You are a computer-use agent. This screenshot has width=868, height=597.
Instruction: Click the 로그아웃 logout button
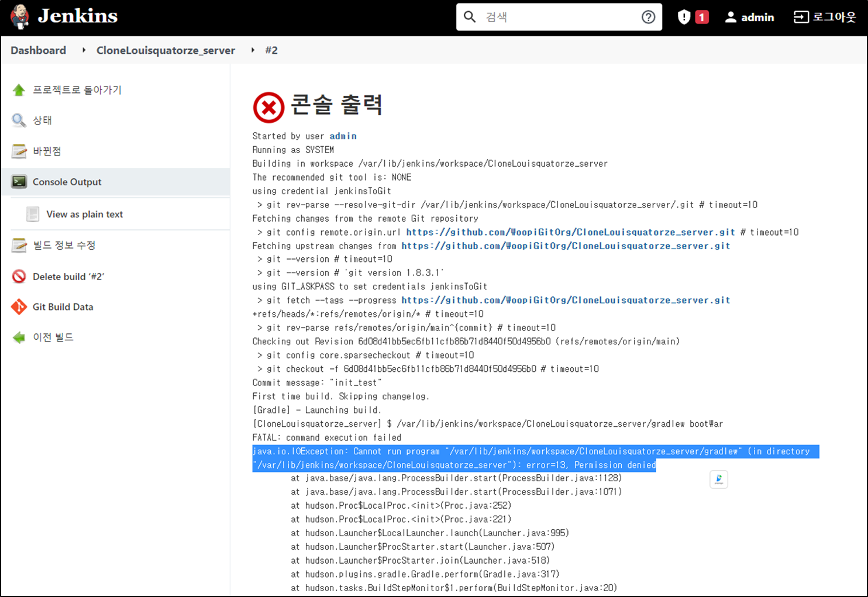click(x=825, y=17)
